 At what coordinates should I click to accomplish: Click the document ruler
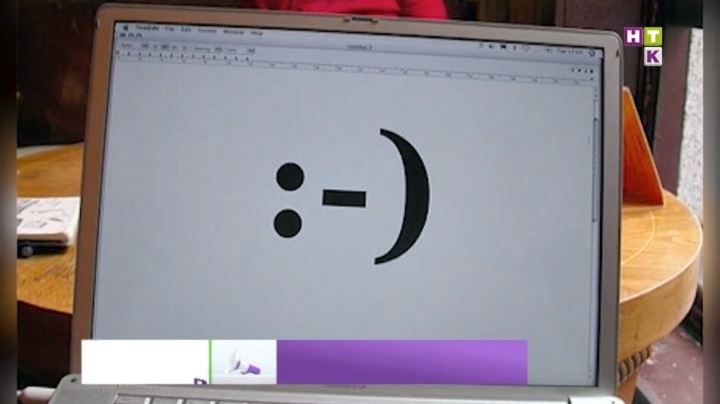tap(350, 64)
